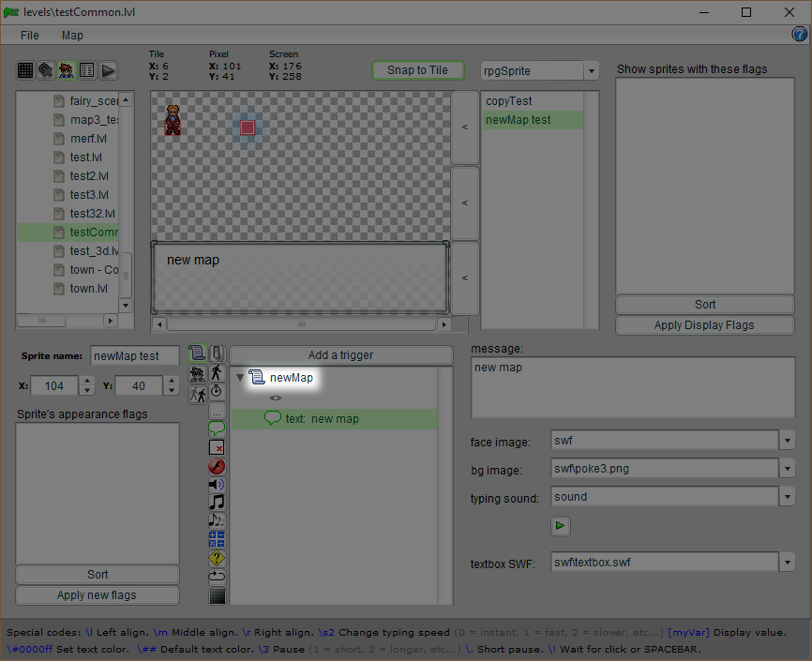Select the Flash SWF action icon
Screen dimensions: 812x661
pyautogui.click(x=217, y=466)
